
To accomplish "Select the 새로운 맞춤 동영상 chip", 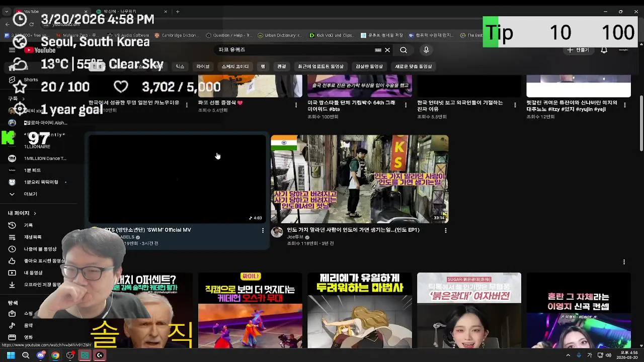I will 413,66.
